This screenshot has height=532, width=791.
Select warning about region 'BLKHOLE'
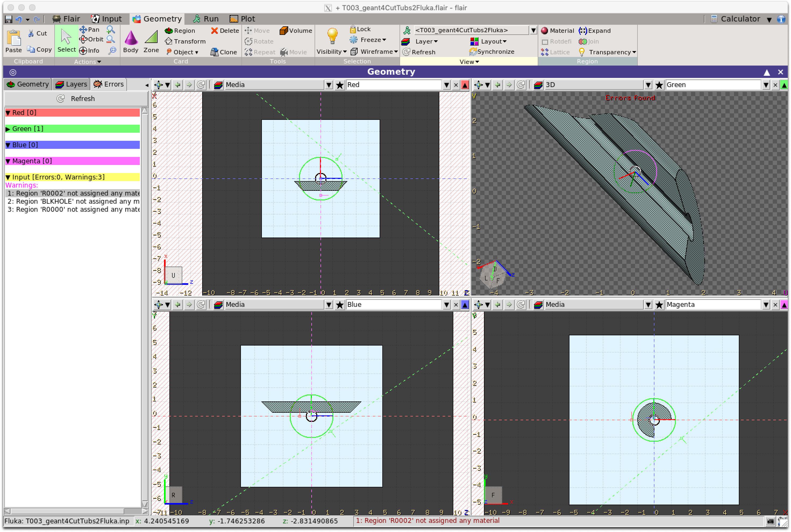tap(73, 202)
